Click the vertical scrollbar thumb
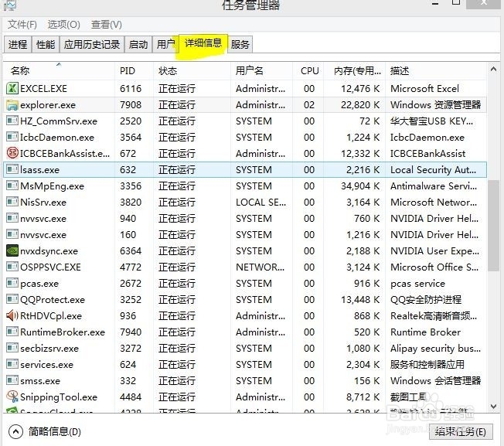Image resolution: width=504 pixels, height=446 pixels. [493, 226]
